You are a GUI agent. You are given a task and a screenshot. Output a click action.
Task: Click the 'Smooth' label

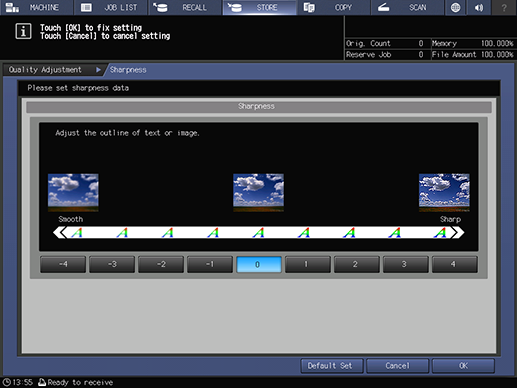click(x=71, y=219)
